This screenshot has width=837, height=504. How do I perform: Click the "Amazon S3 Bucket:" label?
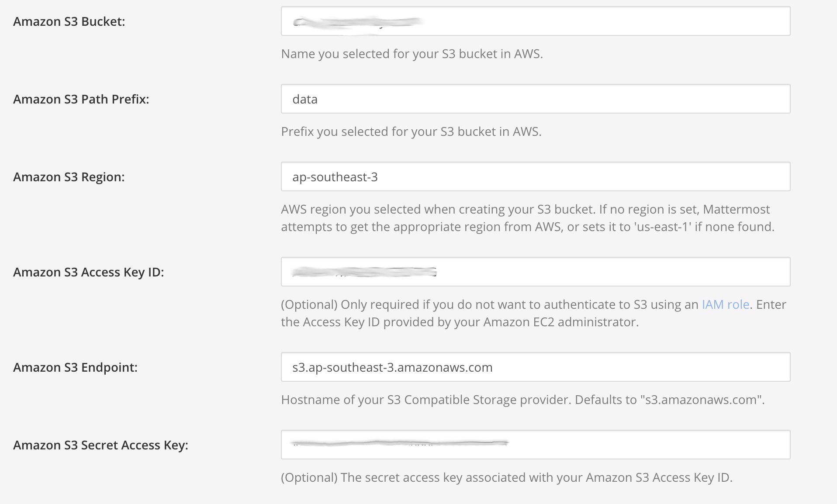(69, 21)
